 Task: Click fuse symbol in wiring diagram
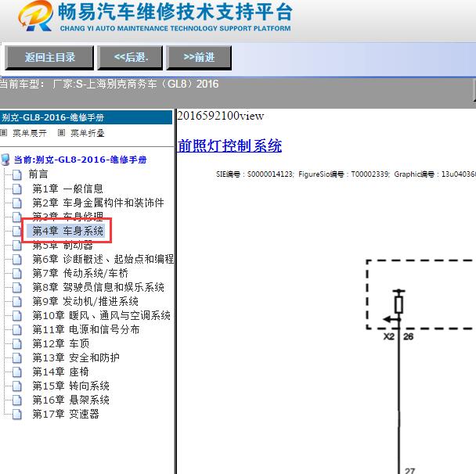coord(399,304)
